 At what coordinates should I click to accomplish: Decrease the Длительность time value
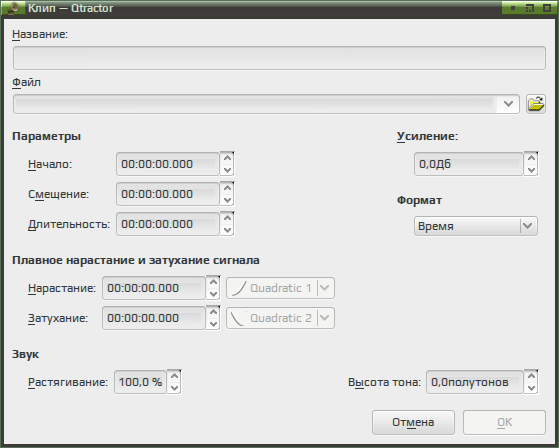pos(227,230)
